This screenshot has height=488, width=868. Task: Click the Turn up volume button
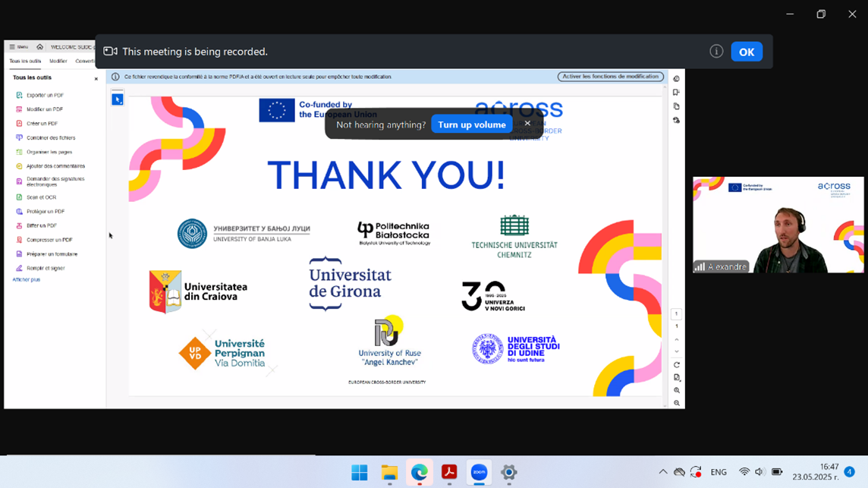pos(471,124)
